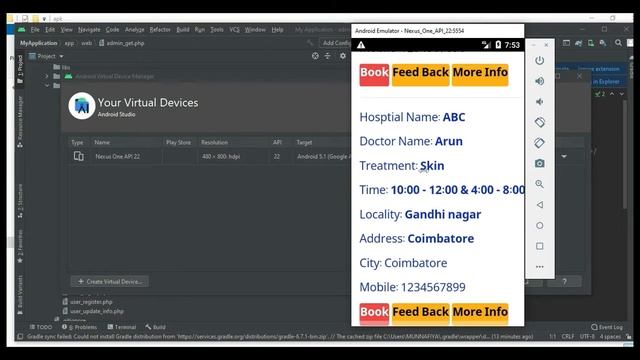
Task: Collapse the expanded project tree folder
Action: point(47,86)
